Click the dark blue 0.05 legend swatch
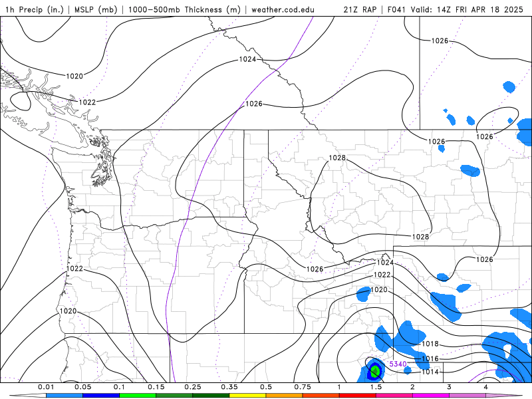 point(101,396)
